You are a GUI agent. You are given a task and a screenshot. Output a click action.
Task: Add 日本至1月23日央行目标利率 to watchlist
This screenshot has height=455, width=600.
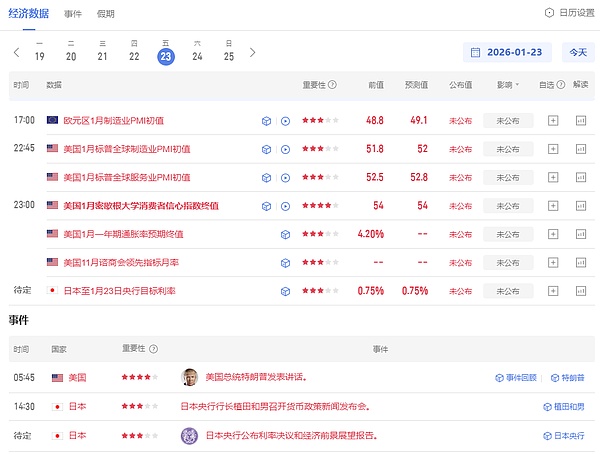tap(553, 290)
